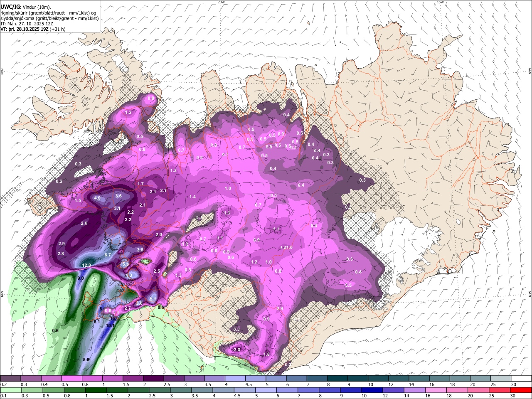Click the '1.6' value near the south coast
532x399 pixels.
pyautogui.click(x=267, y=355)
